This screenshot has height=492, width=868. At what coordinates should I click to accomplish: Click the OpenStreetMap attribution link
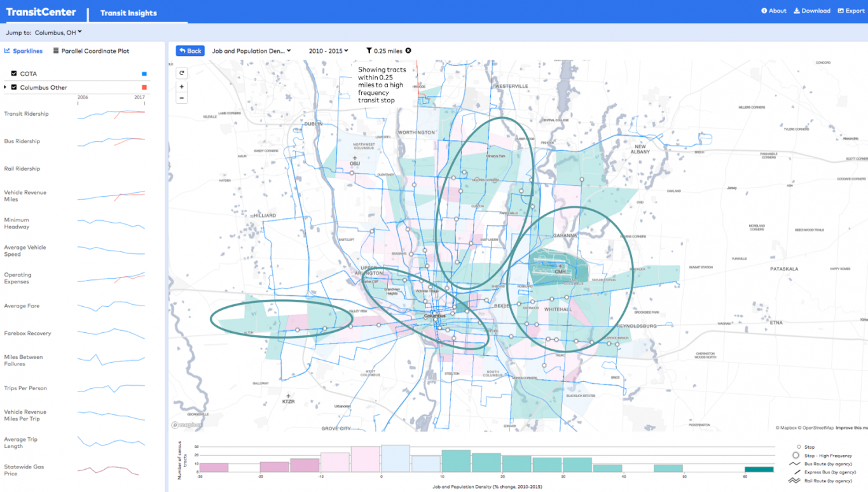[x=816, y=428]
